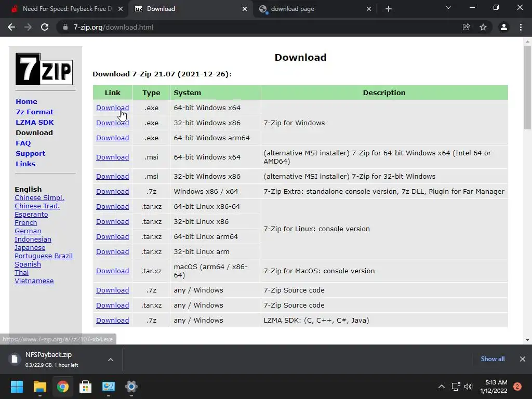Switch language to Indonesian
This screenshot has height=399, width=532.
pos(33,239)
